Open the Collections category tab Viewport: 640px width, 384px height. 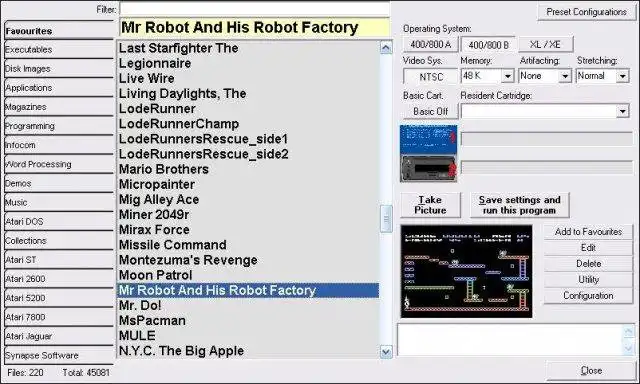point(59,241)
